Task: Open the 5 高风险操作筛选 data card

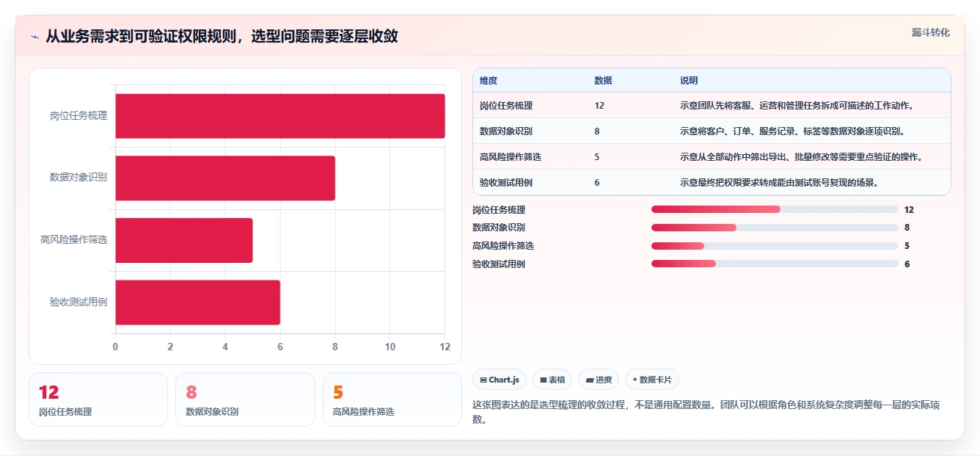Action: [x=392, y=399]
